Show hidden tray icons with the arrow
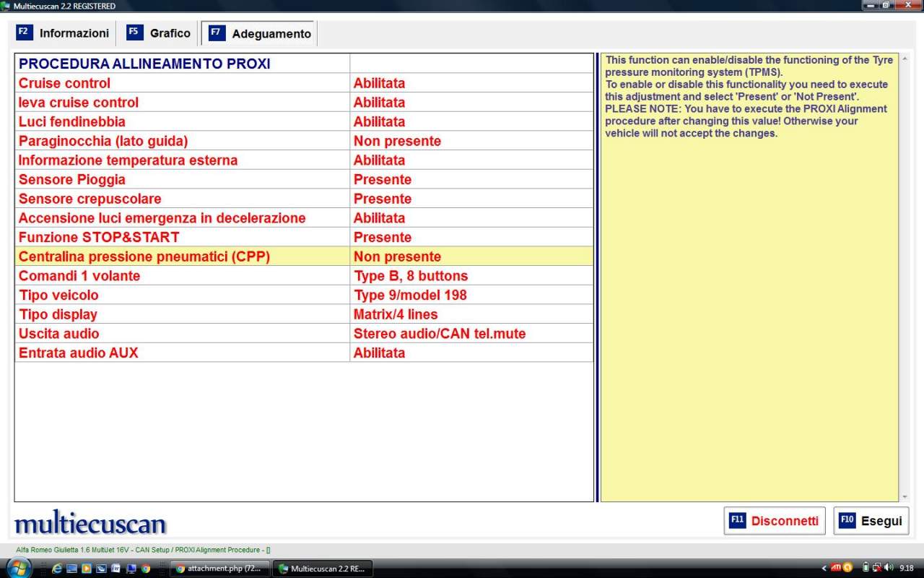The image size is (924, 578). [824, 568]
